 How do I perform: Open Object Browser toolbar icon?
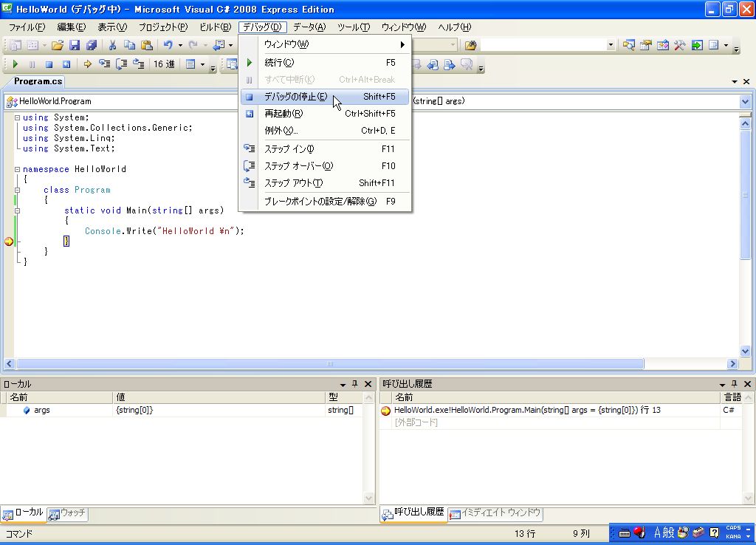tap(662, 45)
